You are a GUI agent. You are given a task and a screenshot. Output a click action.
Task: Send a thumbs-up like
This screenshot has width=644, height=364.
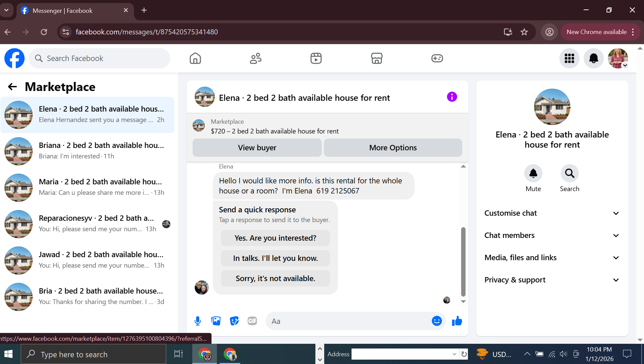457,321
